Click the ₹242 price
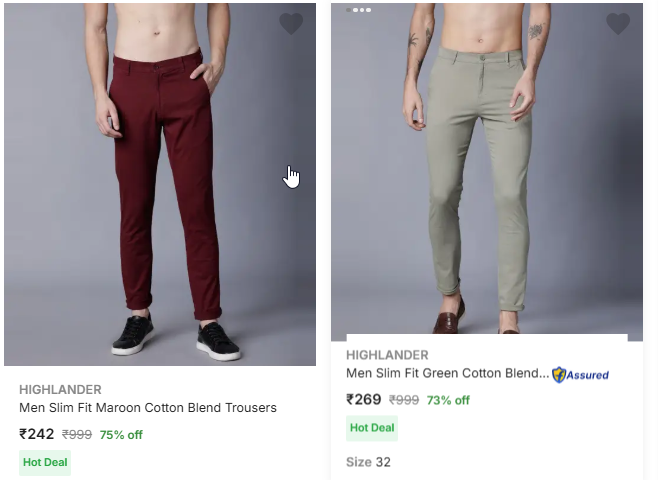This screenshot has width=665, height=480. (37, 434)
